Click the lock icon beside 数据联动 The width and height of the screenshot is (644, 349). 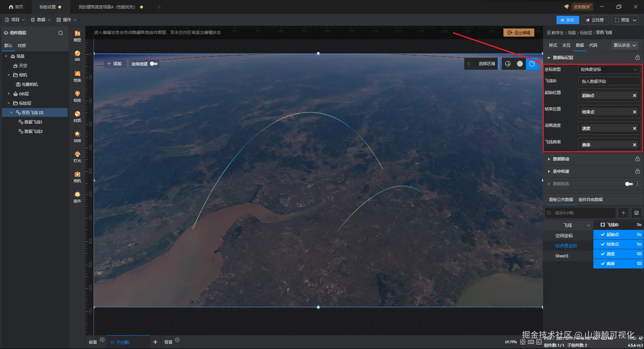coord(637,159)
